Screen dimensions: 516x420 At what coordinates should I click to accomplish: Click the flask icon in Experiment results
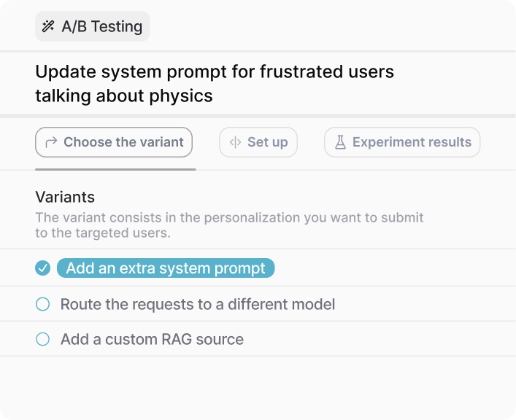click(340, 142)
